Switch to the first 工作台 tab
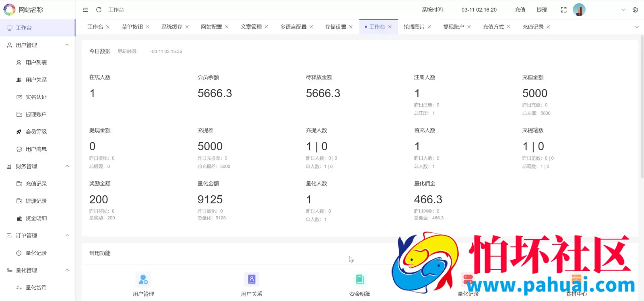The width and height of the screenshot is (644, 301). tap(95, 27)
